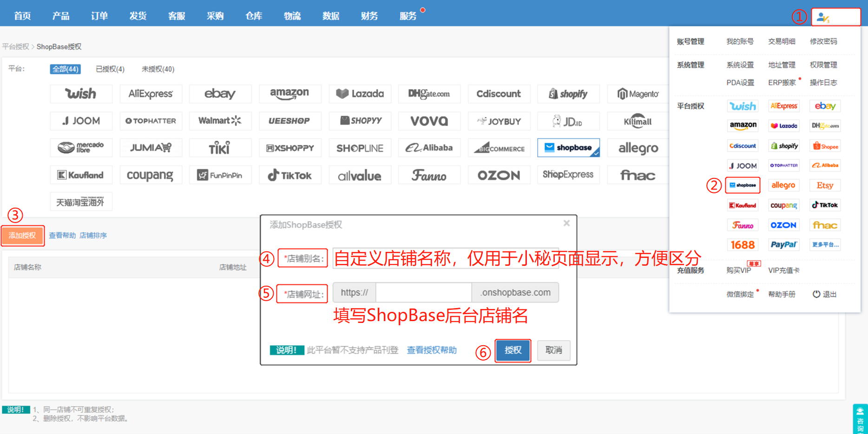The image size is (868, 434).
Task: Select the Etsy logo in the dropdown panel
Action: pos(825,185)
